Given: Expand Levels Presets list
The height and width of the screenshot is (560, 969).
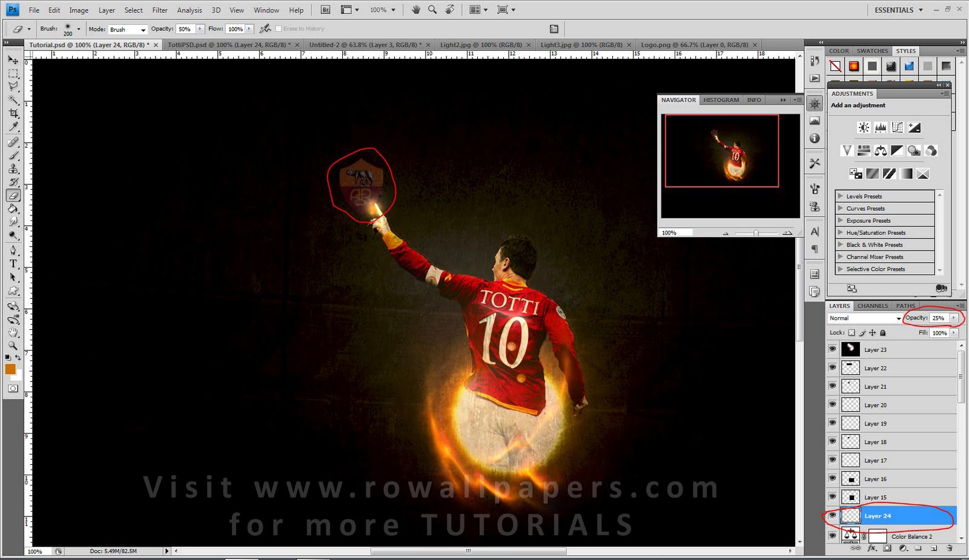Looking at the screenshot, I should click(840, 196).
